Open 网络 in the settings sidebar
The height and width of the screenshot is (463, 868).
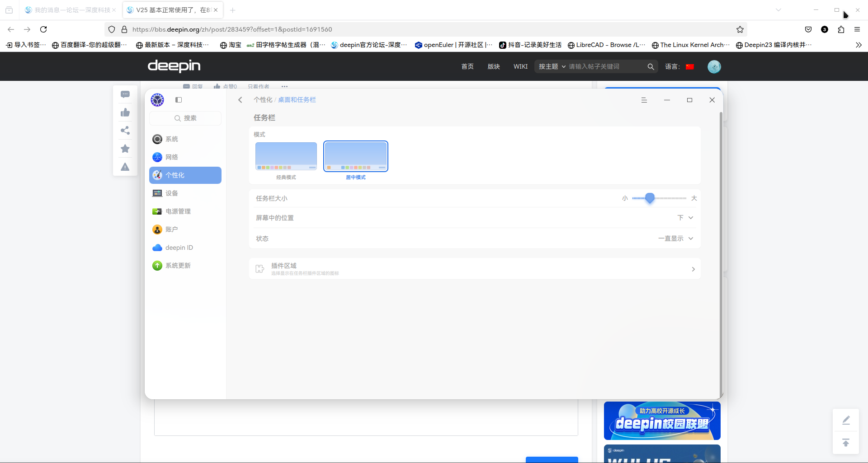(x=185, y=157)
